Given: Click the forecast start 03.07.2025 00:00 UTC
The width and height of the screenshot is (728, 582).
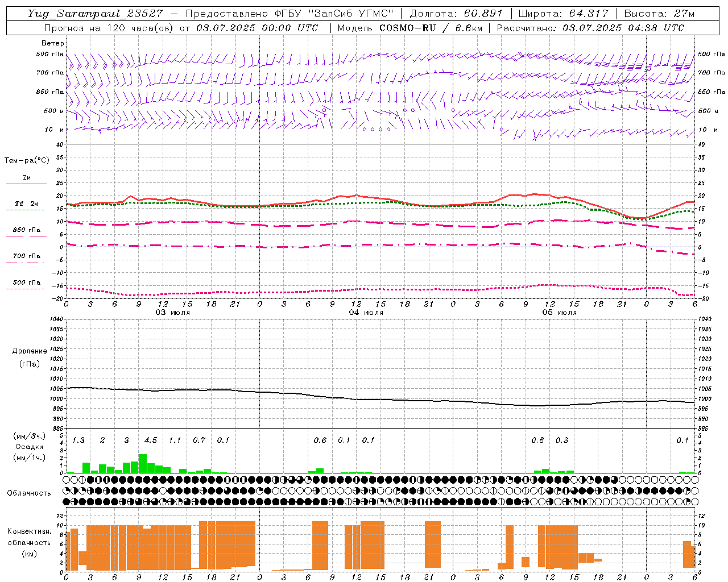Looking at the screenshot, I should pos(257,28).
